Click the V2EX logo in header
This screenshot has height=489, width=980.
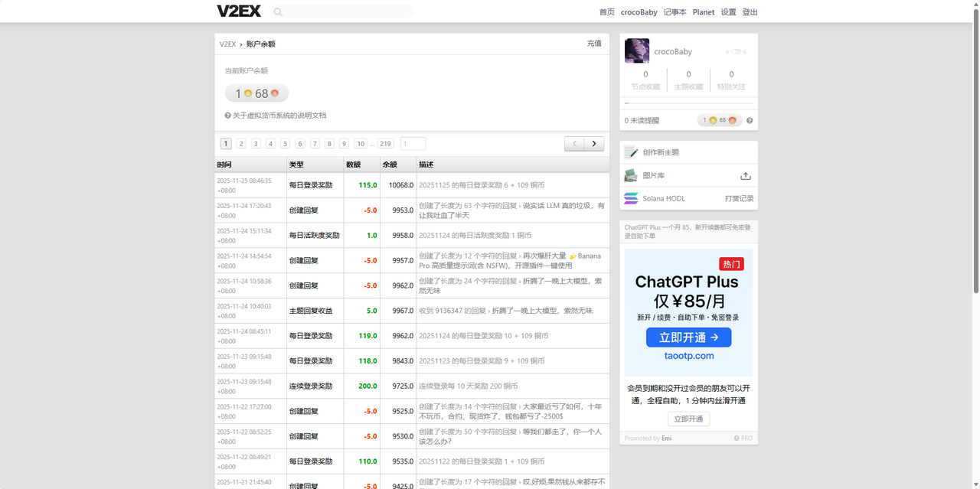click(x=239, y=11)
